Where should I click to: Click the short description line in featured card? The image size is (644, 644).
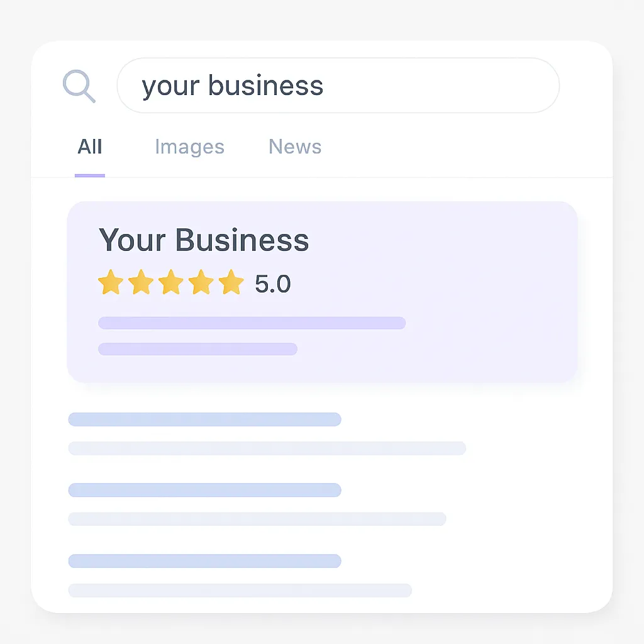coord(197,349)
